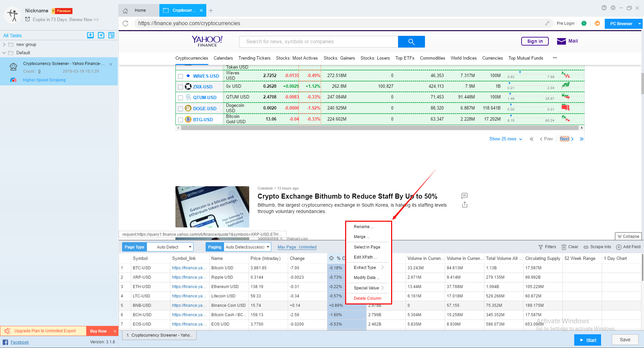Open the Paging Auto Detect dropdown
The image size is (644, 348).
[247, 247]
